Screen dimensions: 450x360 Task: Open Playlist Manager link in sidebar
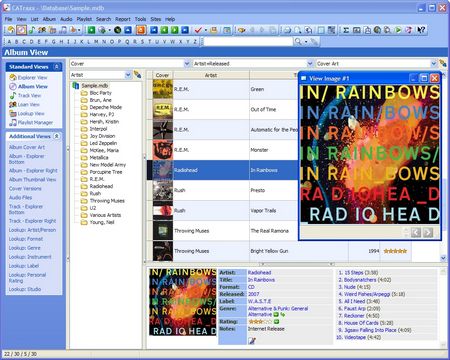tap(35, 122)
